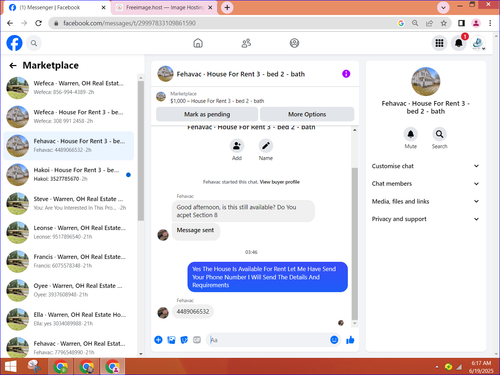Click Add people icon in chat

237,146
